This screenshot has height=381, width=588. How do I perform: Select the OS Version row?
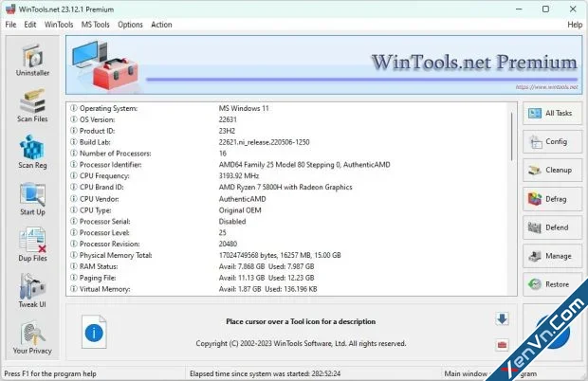(x=288, y=119)
